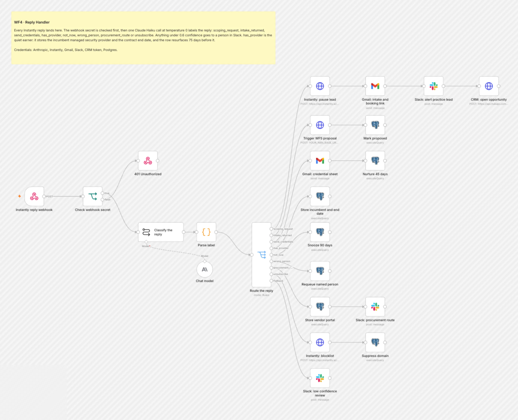Click the 401 Unauthorized response node
The width and height of the screenshot is (518, 420).
pos(148,161)
